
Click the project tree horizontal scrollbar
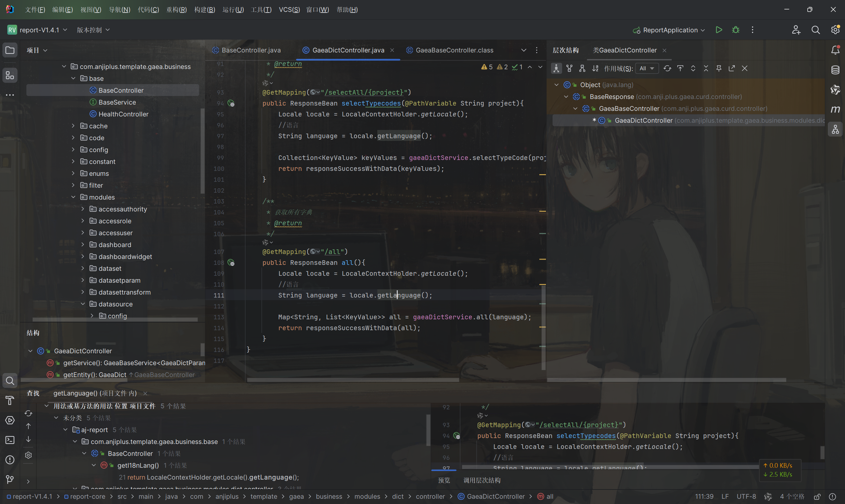(115, 320)
